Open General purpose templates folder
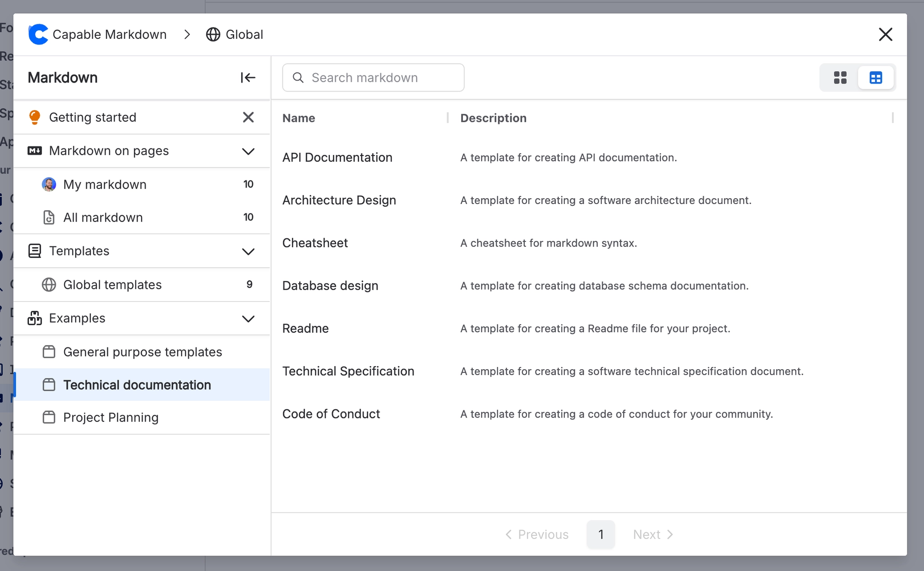 142,352
